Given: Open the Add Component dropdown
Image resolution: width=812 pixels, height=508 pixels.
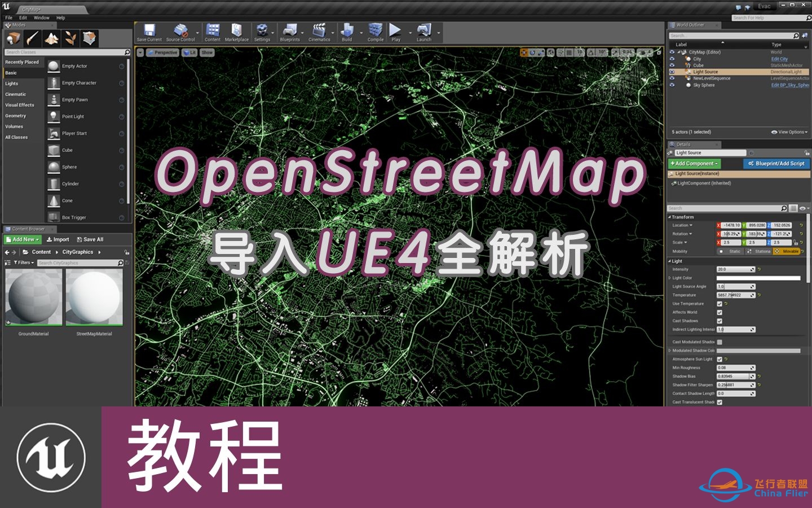Looking at the screenshot, I should coord(694,164).
